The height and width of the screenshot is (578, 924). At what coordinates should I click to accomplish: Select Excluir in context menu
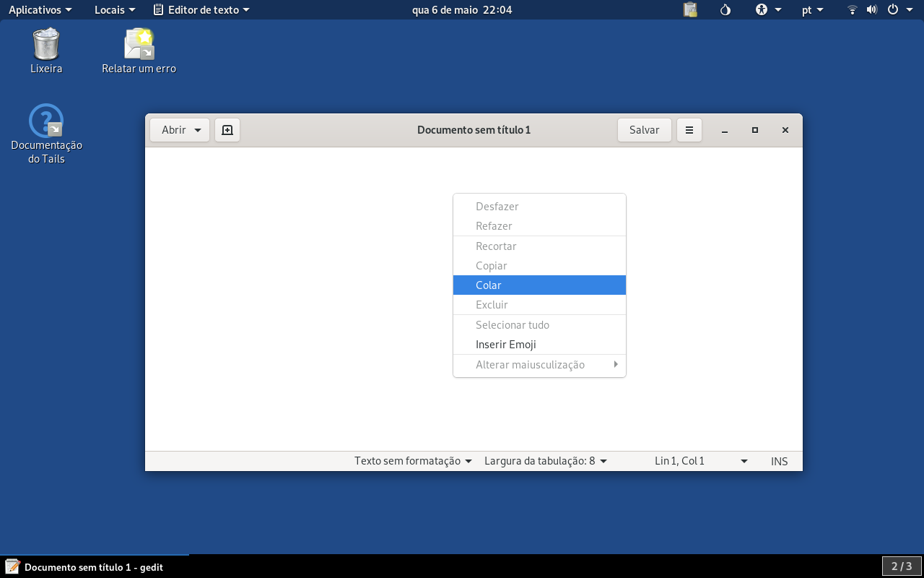coord(539,305)
